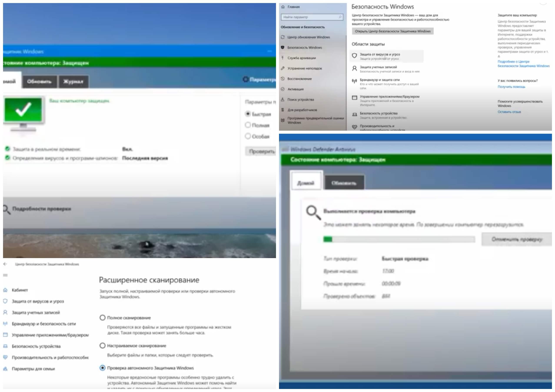Click the green check beside Определения вирусов

click(7, 158)
